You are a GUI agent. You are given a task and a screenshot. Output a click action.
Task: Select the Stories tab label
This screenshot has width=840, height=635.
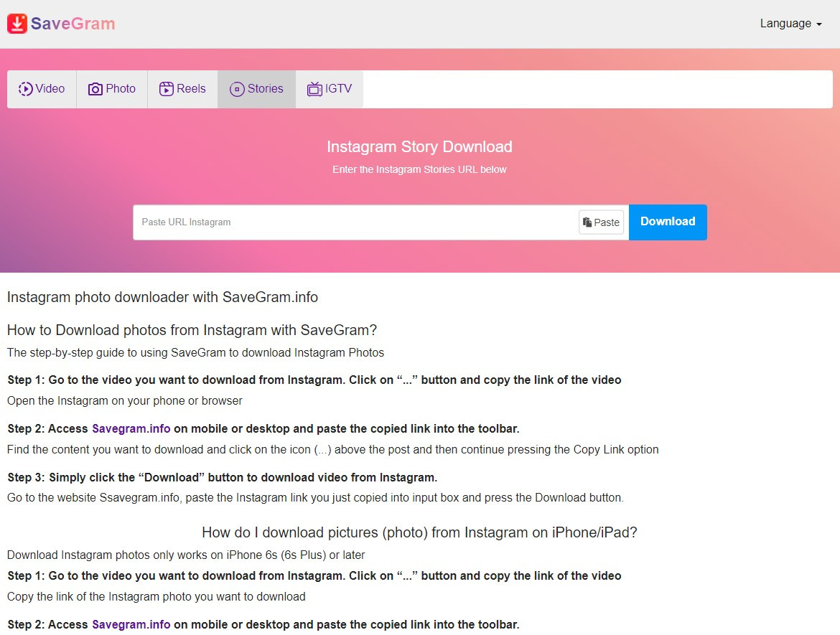click(266, 89)
